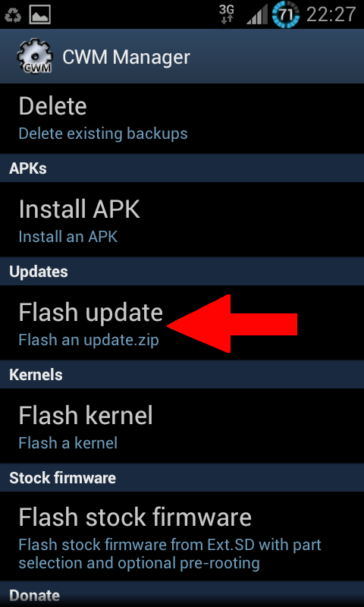The height and width of the screenshot is (607, 364).
Task: Select Flash stock firmware
Action: pos(182,536)
